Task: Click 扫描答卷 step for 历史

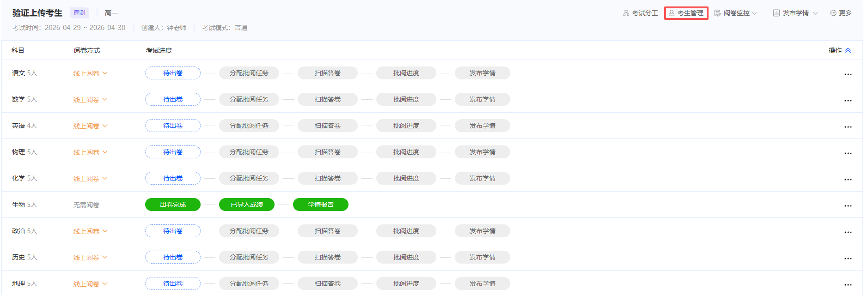Action: point(328,257)
